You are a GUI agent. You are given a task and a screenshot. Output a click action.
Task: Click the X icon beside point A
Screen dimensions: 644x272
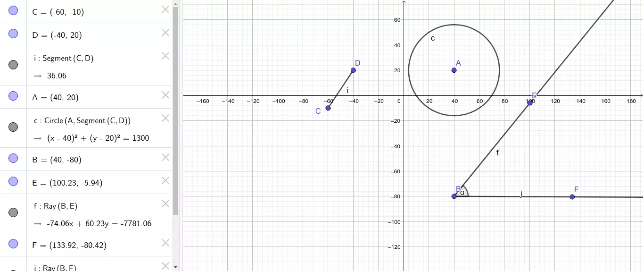click(x=165, y=95)
